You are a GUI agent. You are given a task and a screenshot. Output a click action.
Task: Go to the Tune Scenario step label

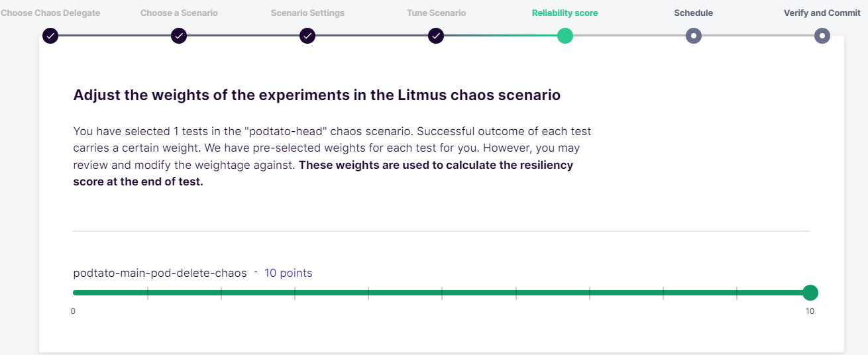coord(436,13)
